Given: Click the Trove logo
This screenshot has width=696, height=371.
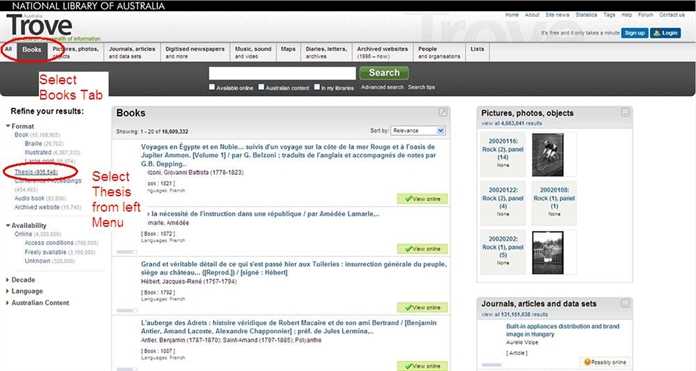Looking at the screenshot, I should point(40,25).
